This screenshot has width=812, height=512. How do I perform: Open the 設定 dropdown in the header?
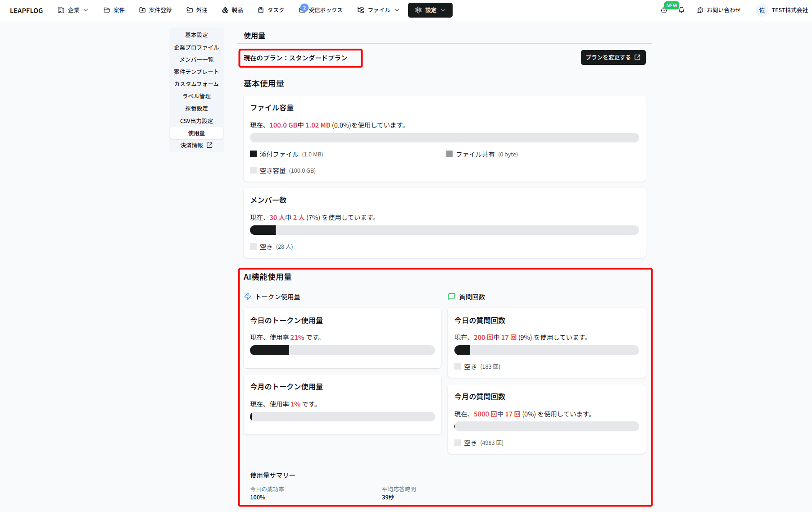pos(430,10)
